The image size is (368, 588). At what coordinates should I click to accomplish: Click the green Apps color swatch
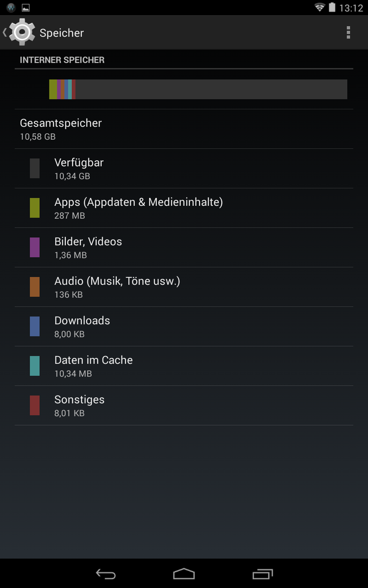pyautogui.click(x=34, y=208)
